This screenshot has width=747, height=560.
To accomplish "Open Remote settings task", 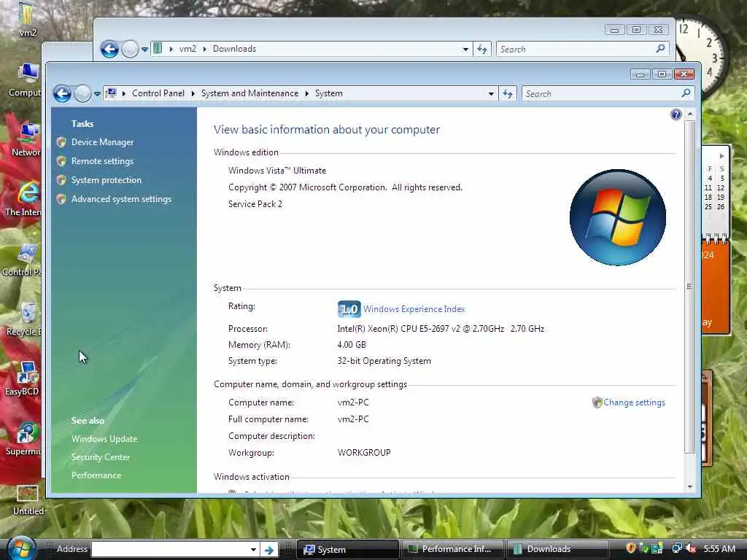I will click(x=102, y=161).
